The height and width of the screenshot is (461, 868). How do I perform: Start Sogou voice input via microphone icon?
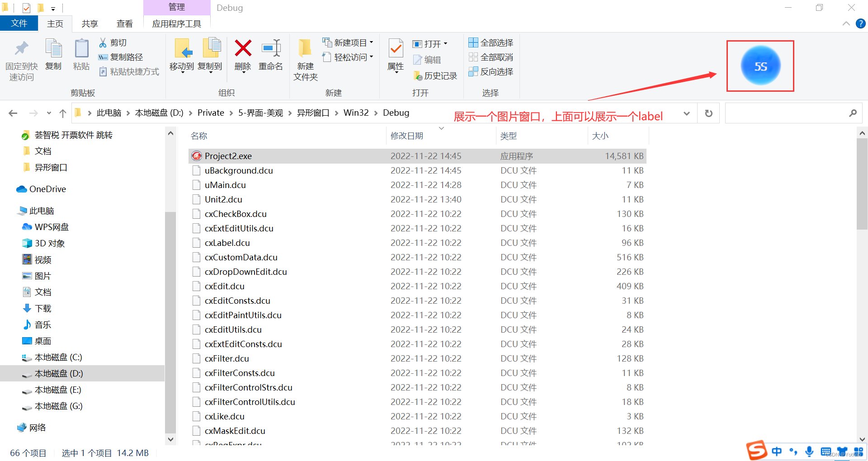pyautogui.click(x=809, y=451)
